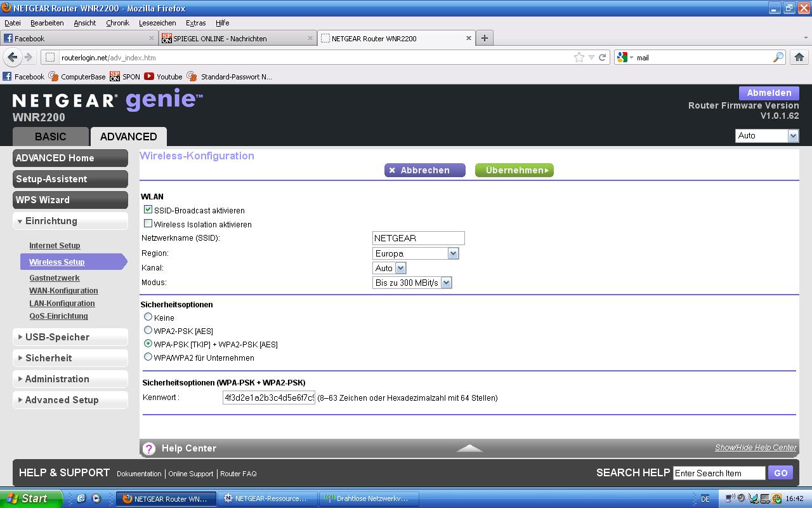Screen dimensions: 812x508
Task: Open the Gastnetzwerk link
Action: coord(55,278)
